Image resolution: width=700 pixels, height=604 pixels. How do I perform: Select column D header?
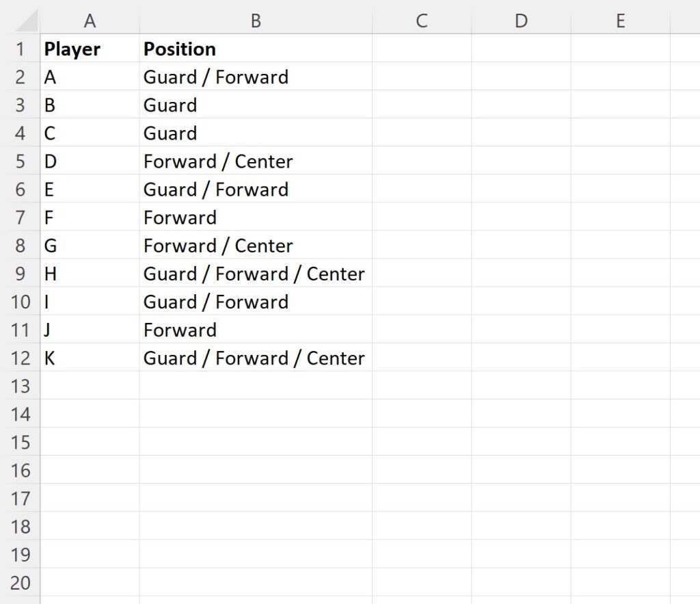[521, 21]
